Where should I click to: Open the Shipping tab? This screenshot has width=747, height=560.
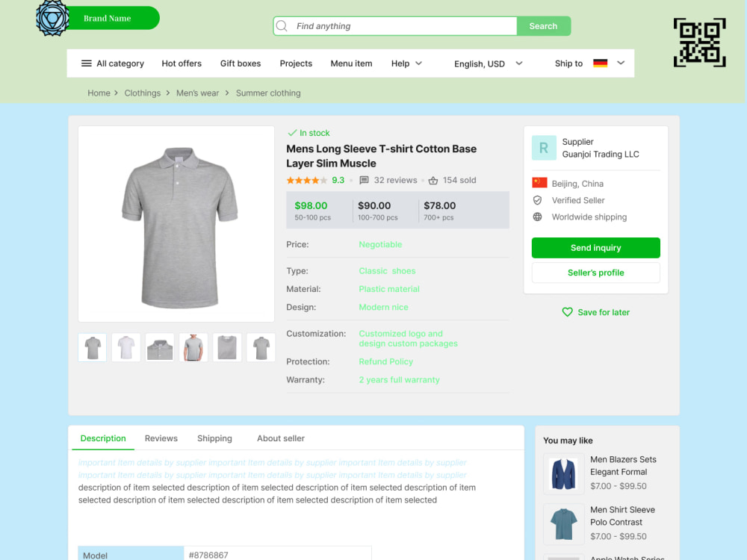pos(214,438)
